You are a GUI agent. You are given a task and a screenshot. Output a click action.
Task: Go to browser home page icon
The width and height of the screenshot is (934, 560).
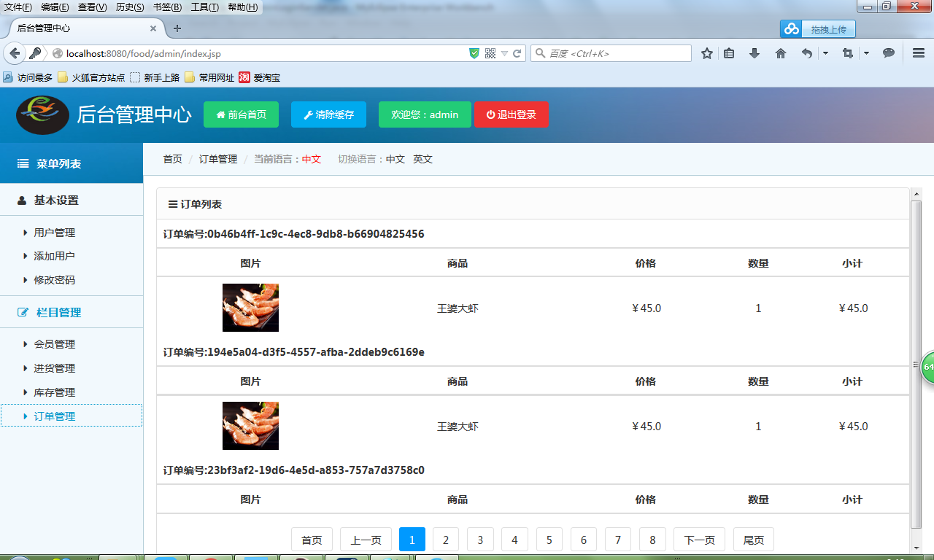click(x=781, y=53)
